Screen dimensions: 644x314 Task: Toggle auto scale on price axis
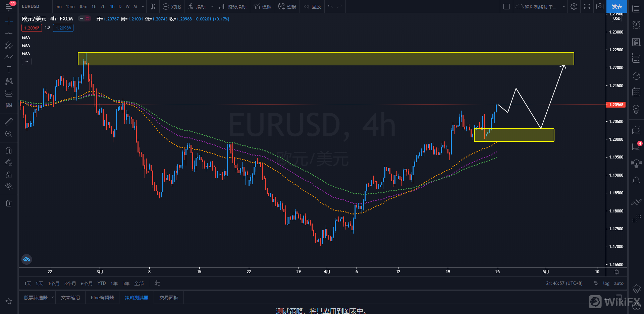[x=619, y=284]
